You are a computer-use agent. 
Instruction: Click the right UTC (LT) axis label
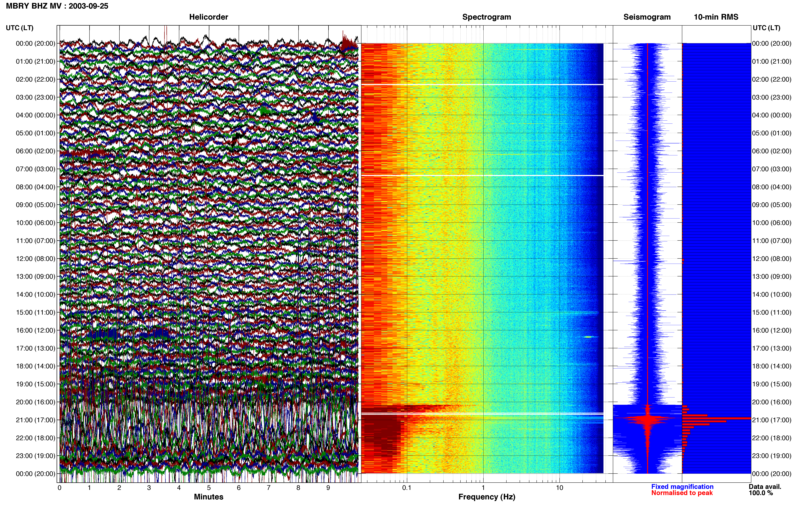click(767, 28)
